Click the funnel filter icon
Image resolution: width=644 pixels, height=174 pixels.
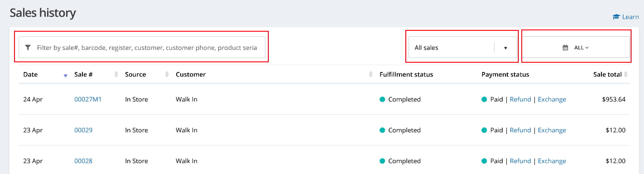click(x=28, y=48)
